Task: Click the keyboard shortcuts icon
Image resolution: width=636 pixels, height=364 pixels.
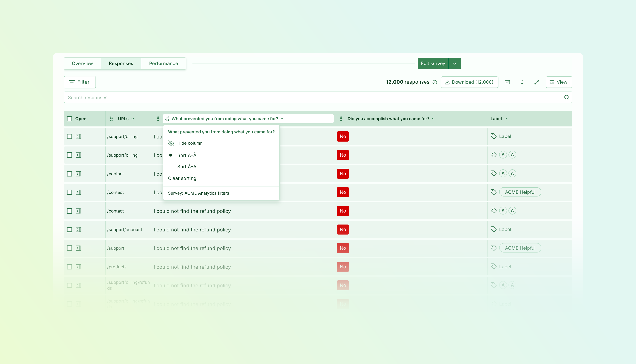Action: coord(507,82)
